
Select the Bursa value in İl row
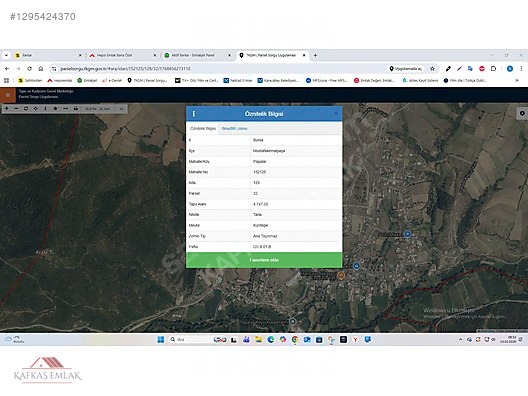258,140
